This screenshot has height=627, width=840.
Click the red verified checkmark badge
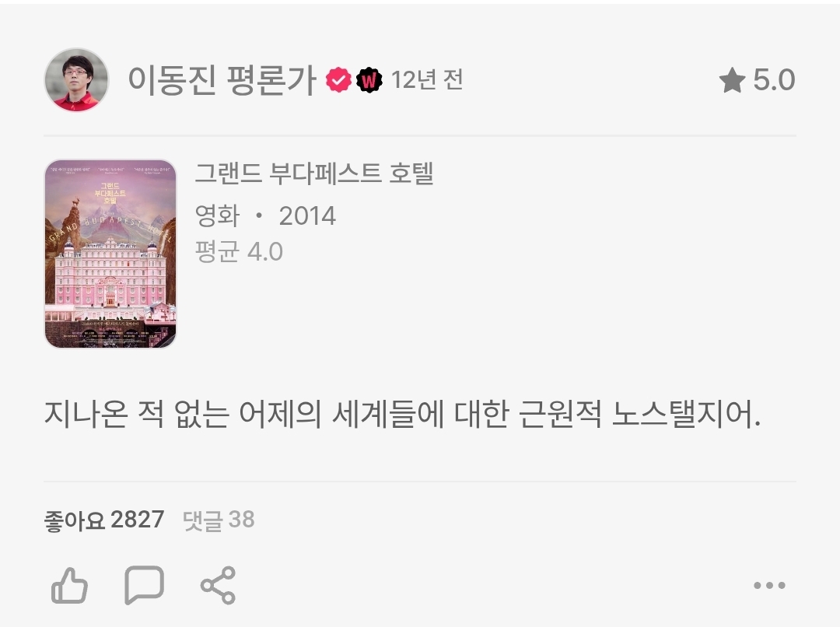pyautogui.click(x=338, y=80)
